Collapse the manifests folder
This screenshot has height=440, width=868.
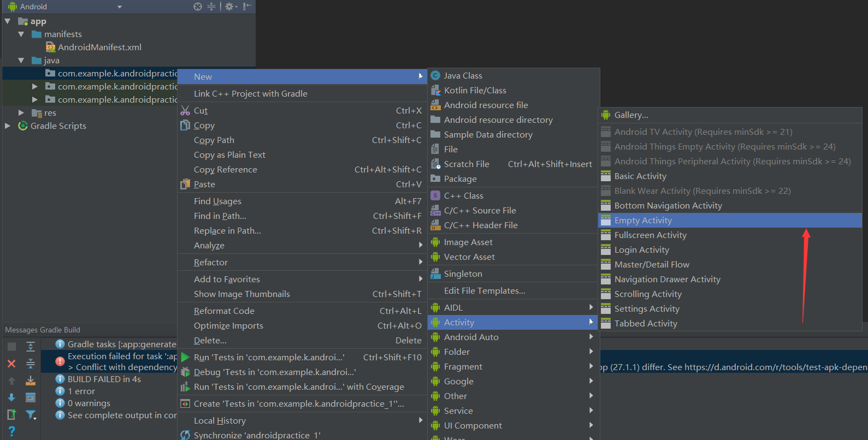point(21,34)
